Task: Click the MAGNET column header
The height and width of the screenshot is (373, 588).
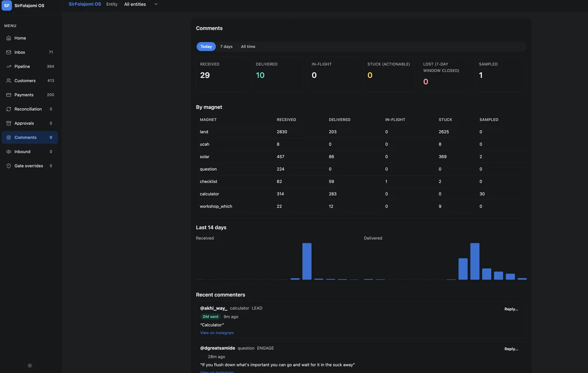Action: tap(208, 120)
